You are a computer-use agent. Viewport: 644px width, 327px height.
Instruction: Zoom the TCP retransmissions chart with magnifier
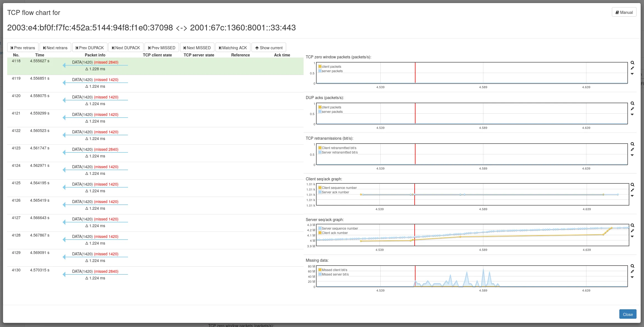pyautogui.click(x=632, y=144)
